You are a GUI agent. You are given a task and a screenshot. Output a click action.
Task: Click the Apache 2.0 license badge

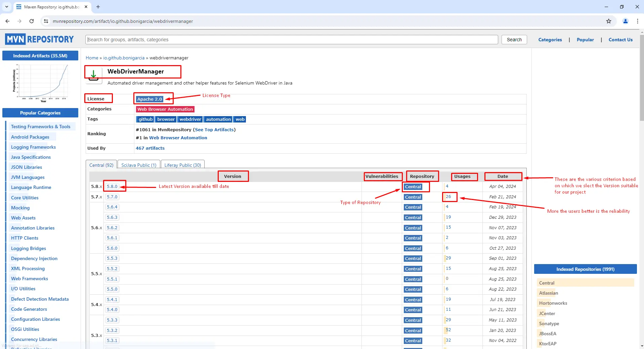click(x=149, y=99)
